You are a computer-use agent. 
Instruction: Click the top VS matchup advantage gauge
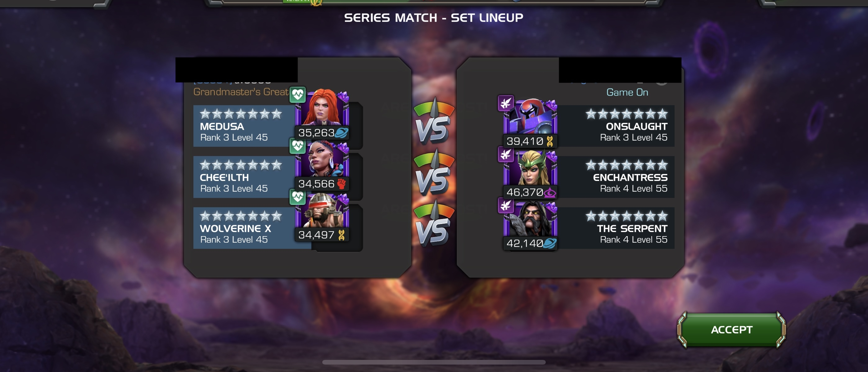tap(434, 120)
